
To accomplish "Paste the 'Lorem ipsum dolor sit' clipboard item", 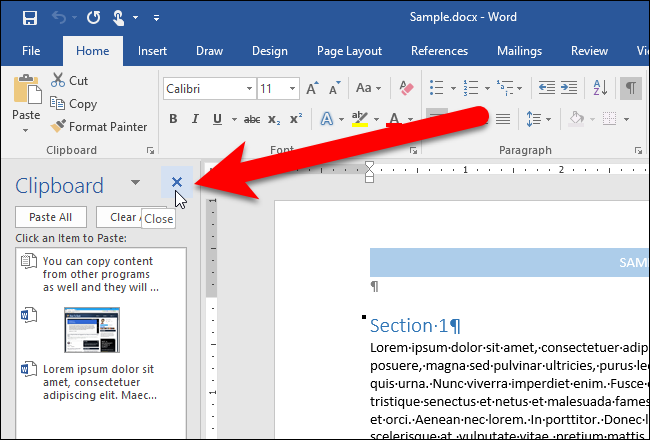I will pyautogui.click(x=101, y=382).
